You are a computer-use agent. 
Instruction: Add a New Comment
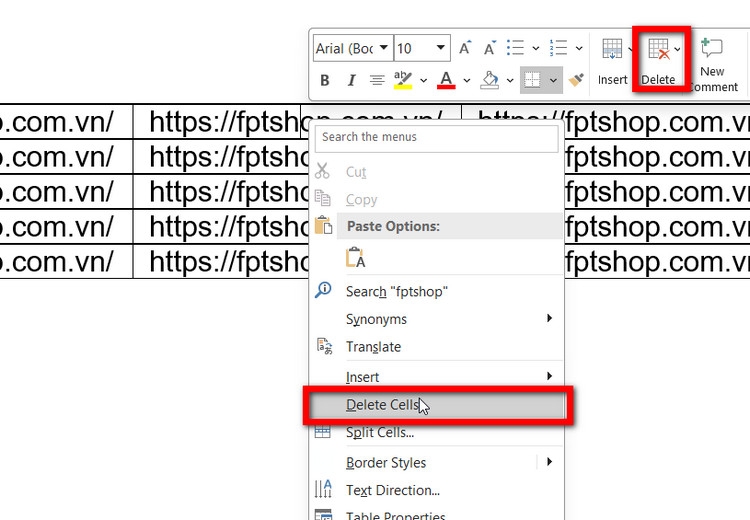(x=712, y=65)
